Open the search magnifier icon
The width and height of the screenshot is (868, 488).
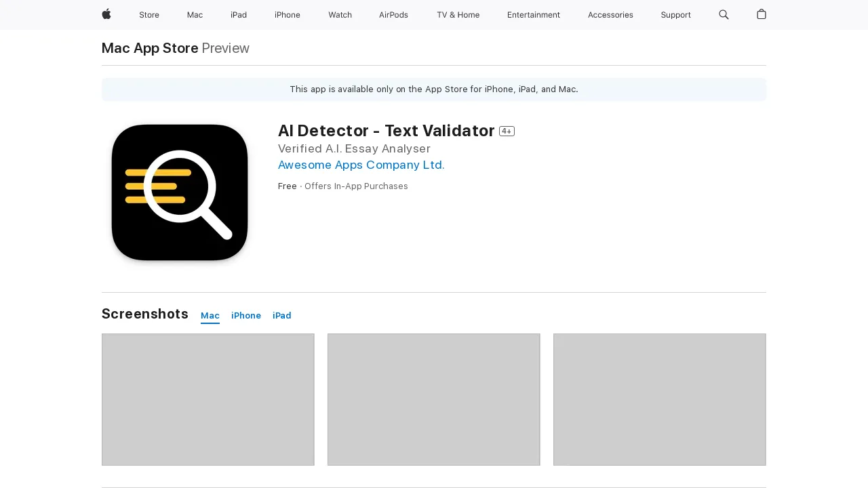(724, 15)
